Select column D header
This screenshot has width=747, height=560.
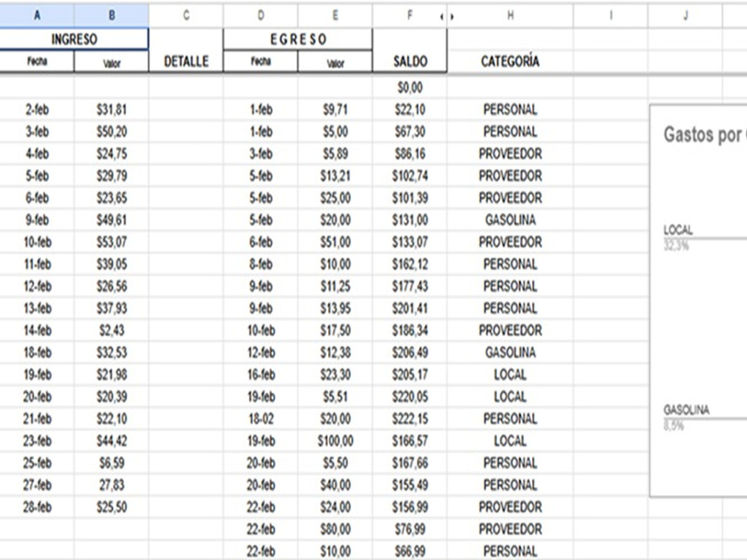point(261,15)
